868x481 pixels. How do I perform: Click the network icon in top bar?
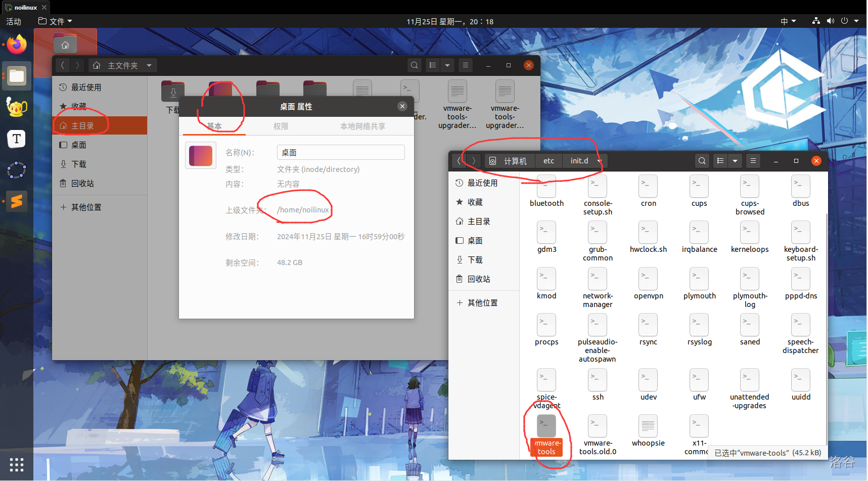click(x=816, y=21)
